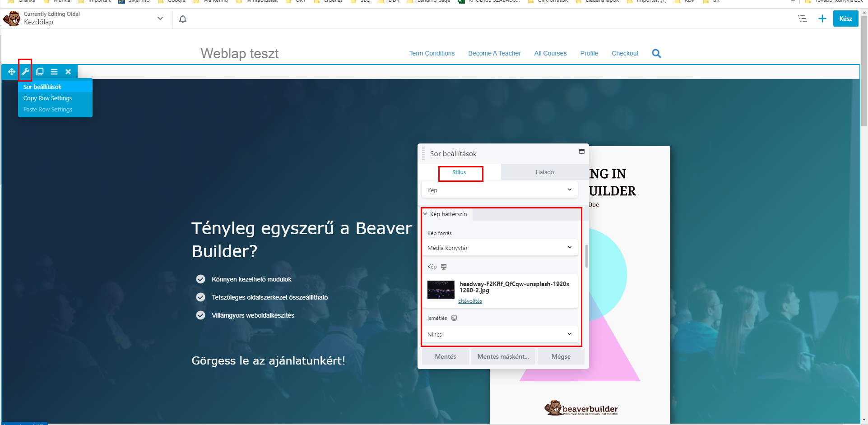Open the Ismétlés Nincs dropdown
Image resolution: width=868 pixels, height=425 pixels.
(500, 334)
